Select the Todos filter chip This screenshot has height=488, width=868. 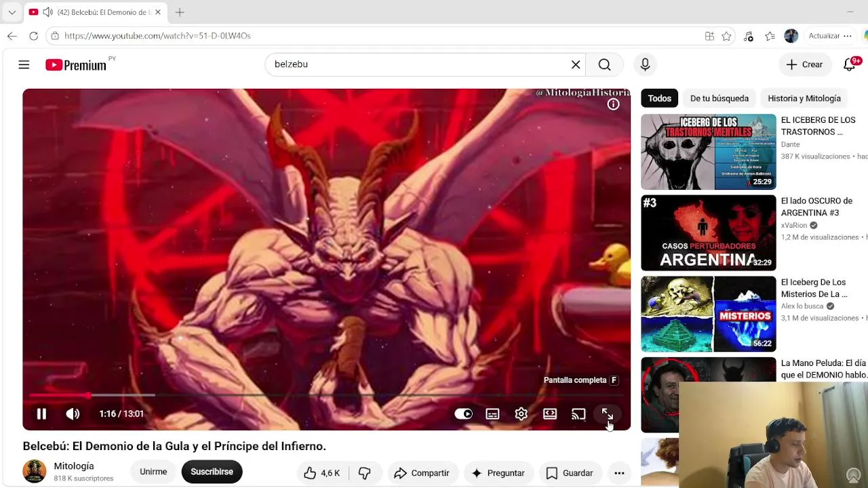tap(659, 98)
